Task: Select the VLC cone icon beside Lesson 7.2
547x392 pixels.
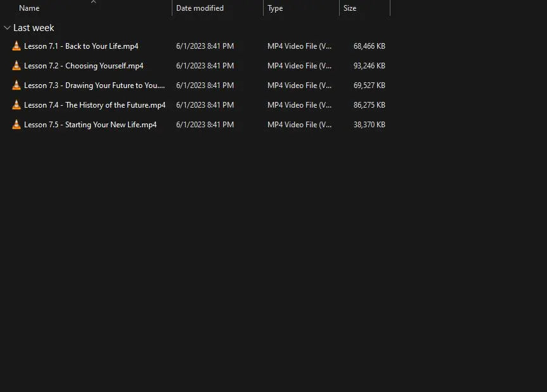Action: [x=16, y=66]
